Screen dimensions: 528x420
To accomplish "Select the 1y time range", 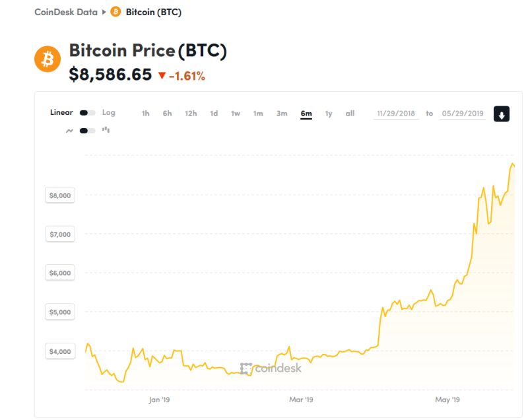I will click(328, 114).
